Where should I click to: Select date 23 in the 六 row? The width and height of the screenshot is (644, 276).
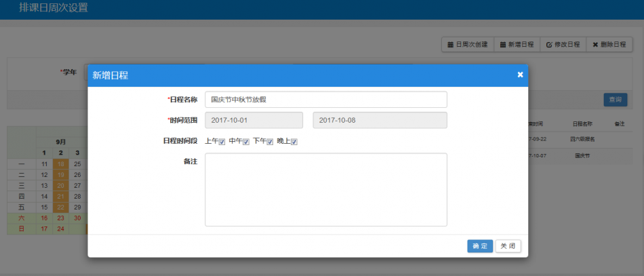61,218
